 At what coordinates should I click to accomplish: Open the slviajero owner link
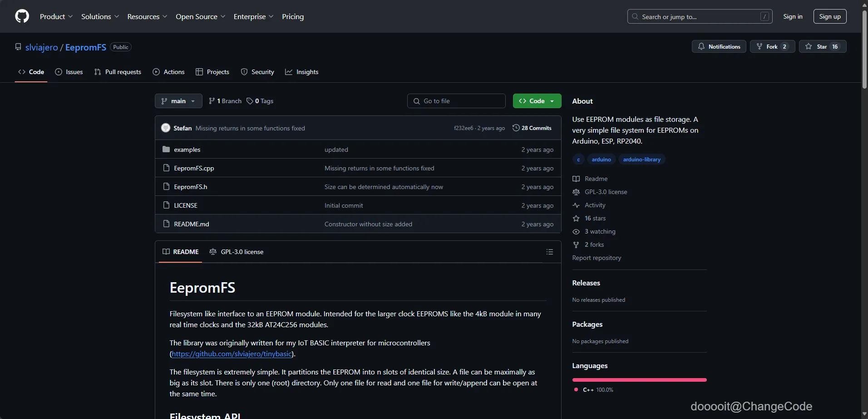point(42,47)
